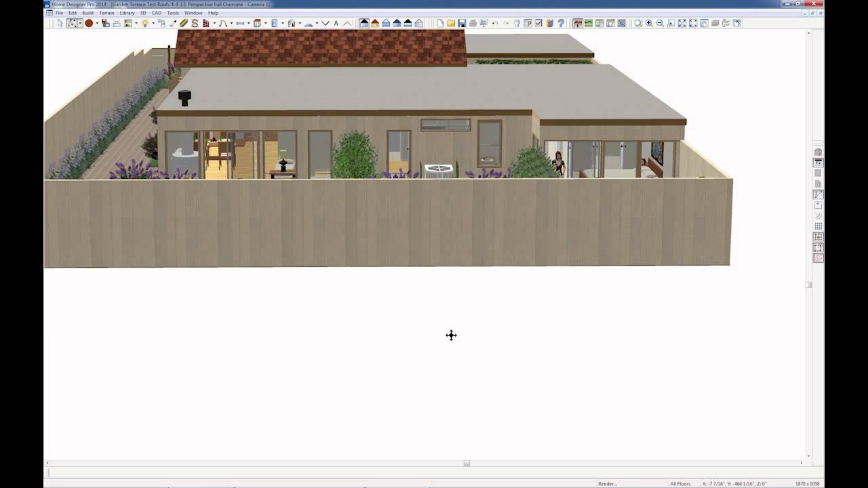
Task: Toggle the square-with-corner-dots snap button
Action: click(x=818, y=247)
